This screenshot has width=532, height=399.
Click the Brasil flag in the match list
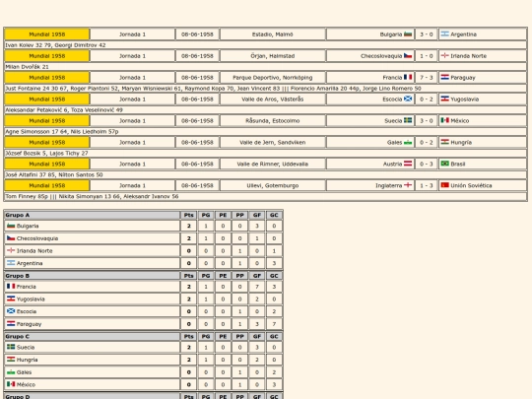[x=444, y=164]
